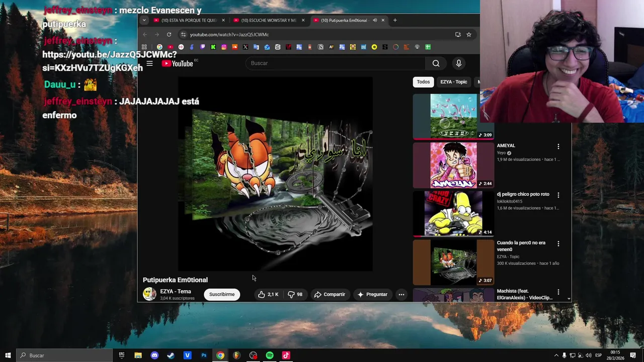Viewport: 644px width, 362px height.
Task: Open Photoshop from the taskbar
Action: 204,355
